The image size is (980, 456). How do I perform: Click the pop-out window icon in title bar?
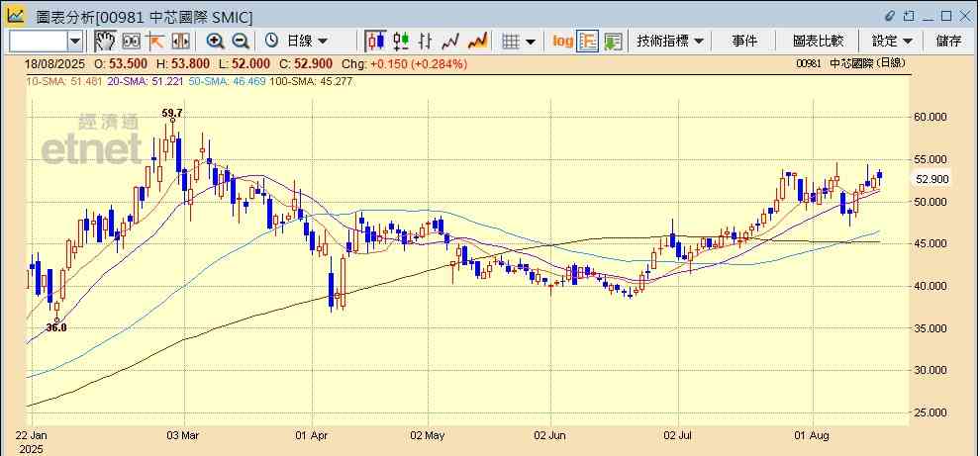908,16
